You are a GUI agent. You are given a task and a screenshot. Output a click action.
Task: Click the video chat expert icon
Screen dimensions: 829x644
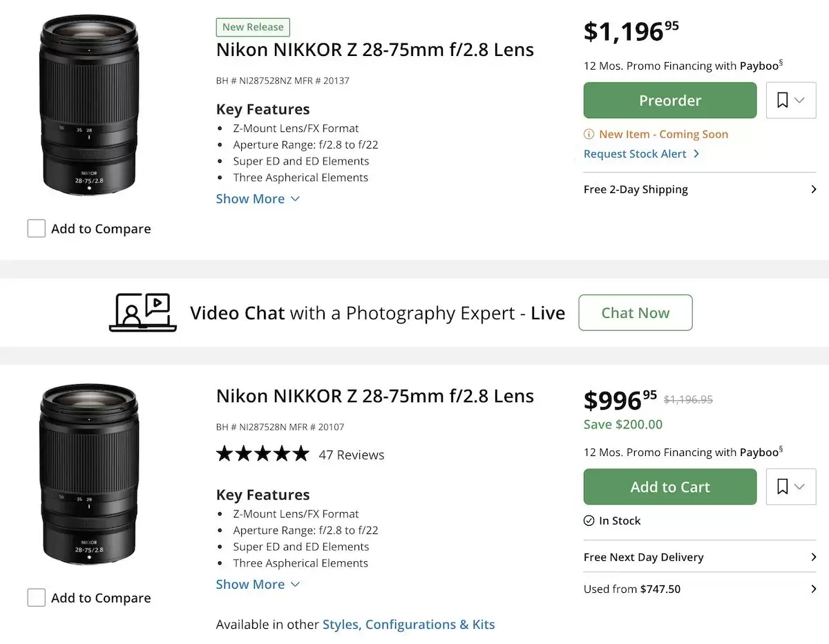(x=143, y=312)
